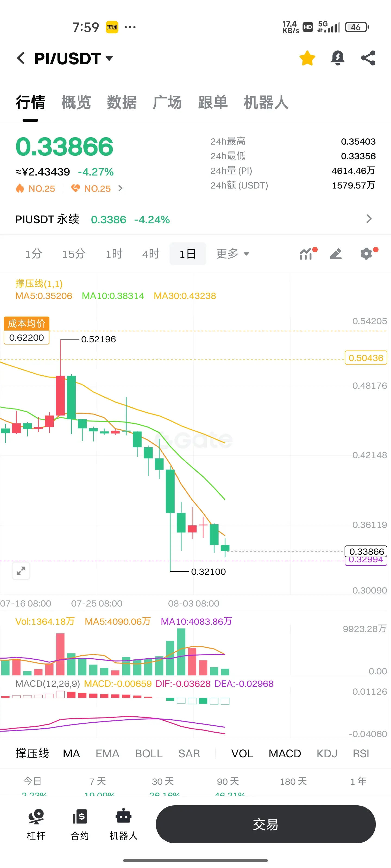Screen dimensions: 391x868
Task: Tap the 今日 performance column
Action: 33,786
